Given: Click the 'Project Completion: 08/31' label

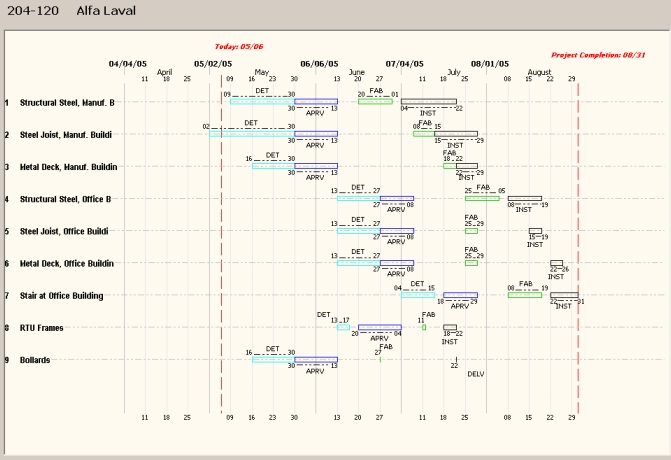Looking at the screenshot, I should [614, 54].
